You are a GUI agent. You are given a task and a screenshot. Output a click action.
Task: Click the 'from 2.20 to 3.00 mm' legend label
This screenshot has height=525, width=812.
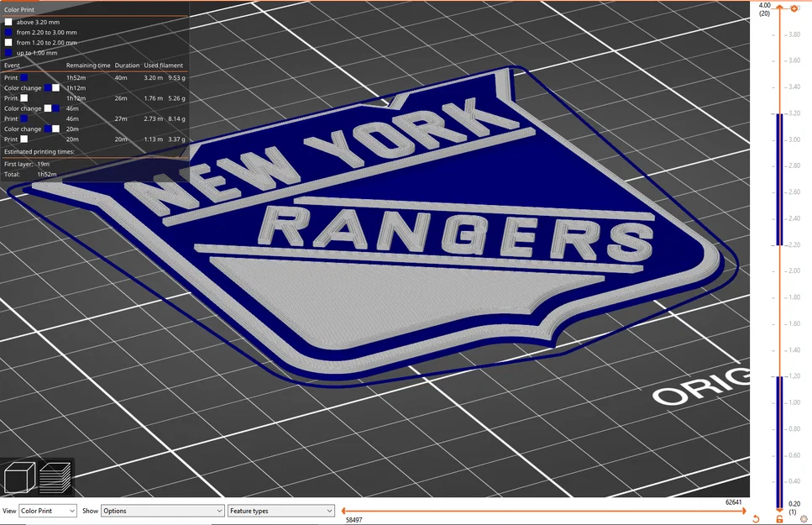point(47,32)
